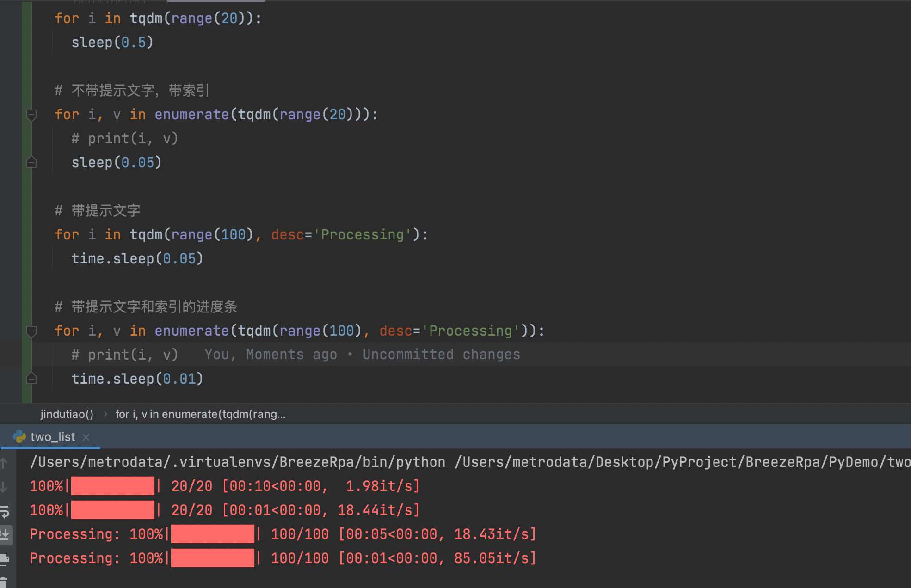Toggle soft-wrap in run console
The height and width of the screenshot is (588, 911).
4,511
